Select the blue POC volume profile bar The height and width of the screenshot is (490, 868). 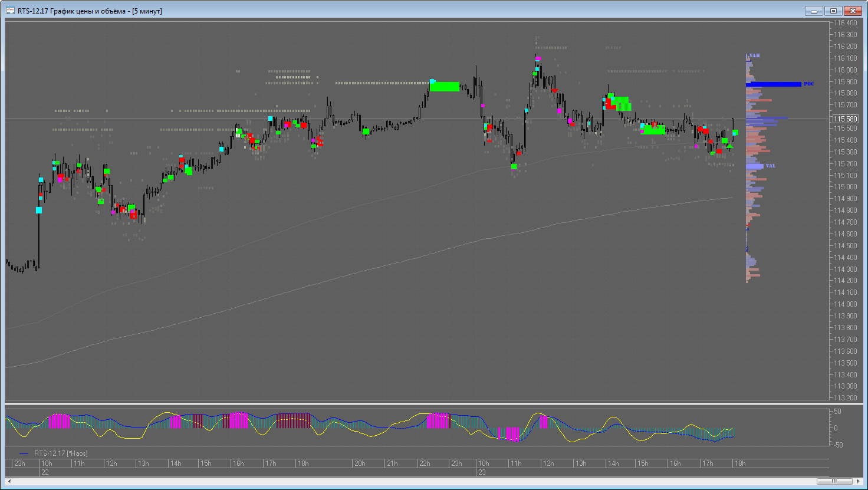tap(773, 84)
